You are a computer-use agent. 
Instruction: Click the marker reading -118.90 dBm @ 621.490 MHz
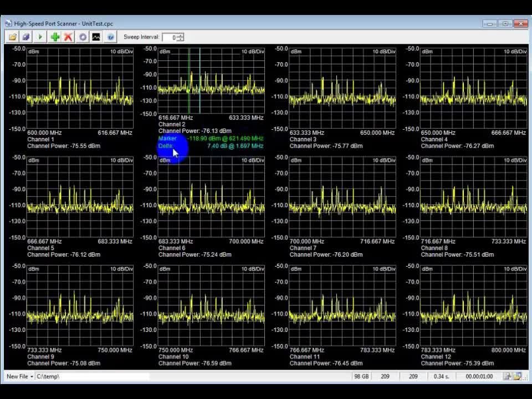[226, 139]
